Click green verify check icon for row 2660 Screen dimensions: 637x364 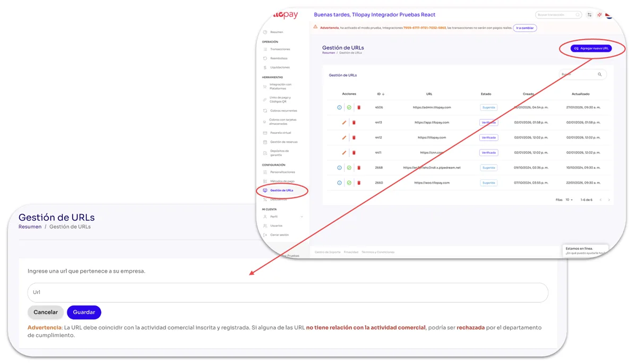349,183
